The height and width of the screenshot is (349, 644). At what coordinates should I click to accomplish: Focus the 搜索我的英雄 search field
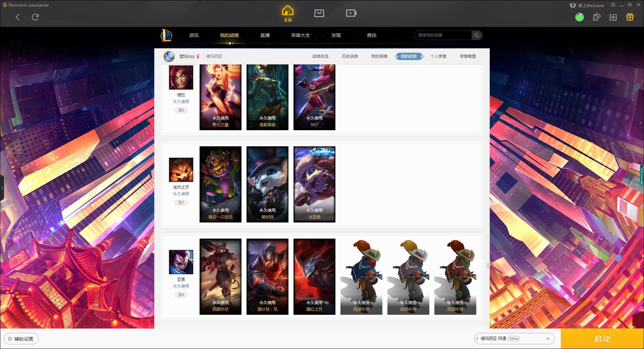[443, 35]
